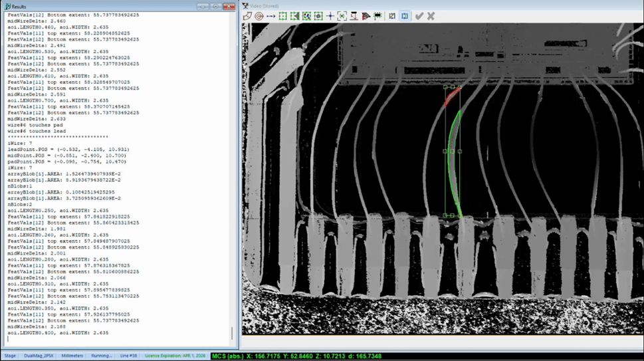644x361 pixels.
Task: Click the concentric circle target tool
Action: 259,16
